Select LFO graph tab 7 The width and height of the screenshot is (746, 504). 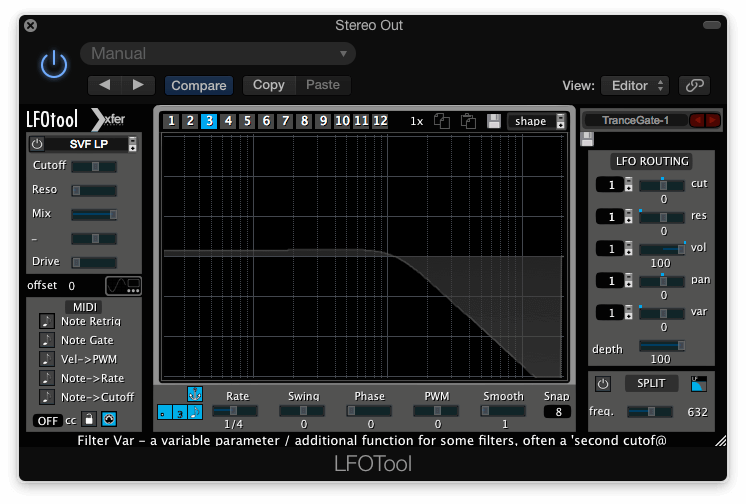coord(285,121)
